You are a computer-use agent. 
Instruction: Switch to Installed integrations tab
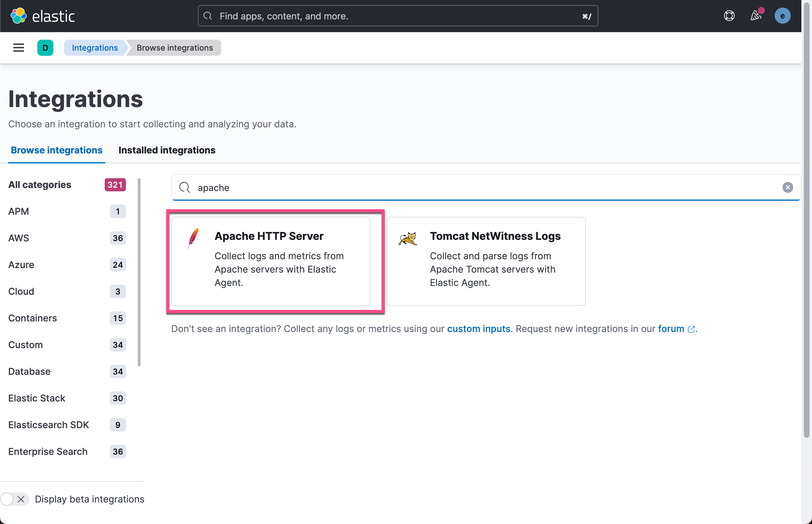[167, 150]
